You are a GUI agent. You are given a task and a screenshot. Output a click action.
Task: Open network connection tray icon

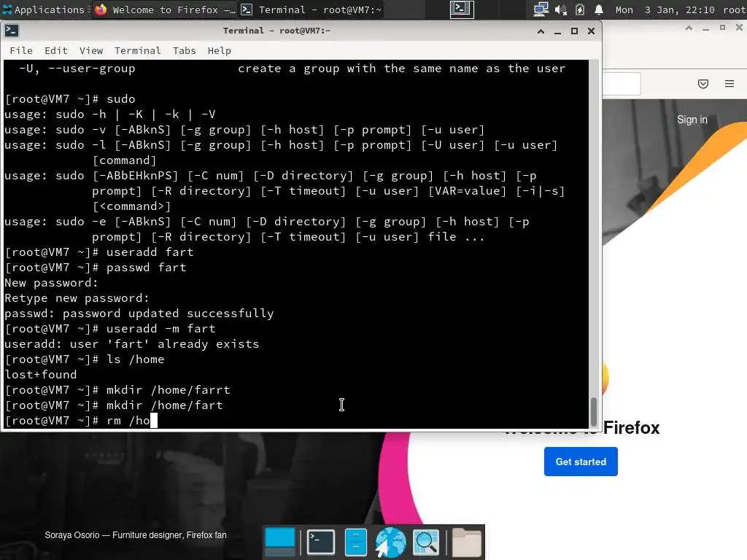[x=541, y=9]
